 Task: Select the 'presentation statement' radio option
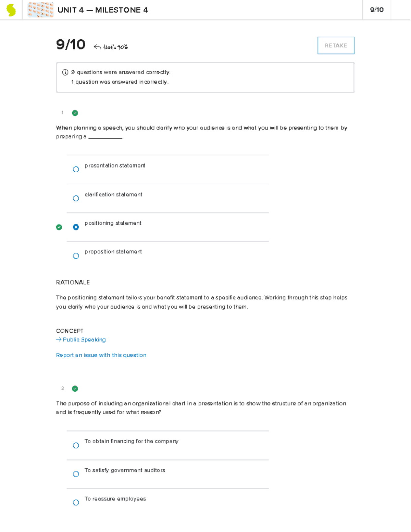click(x=76, y=169)
